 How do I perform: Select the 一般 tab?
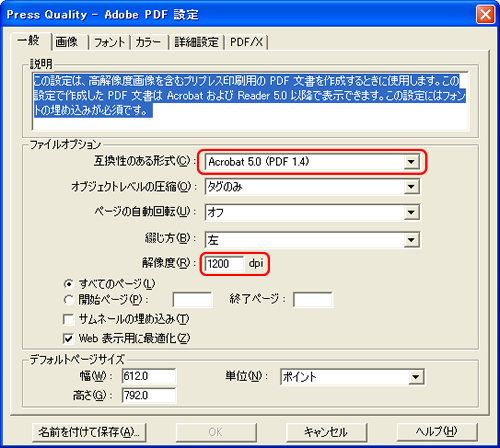coord(30,41)
